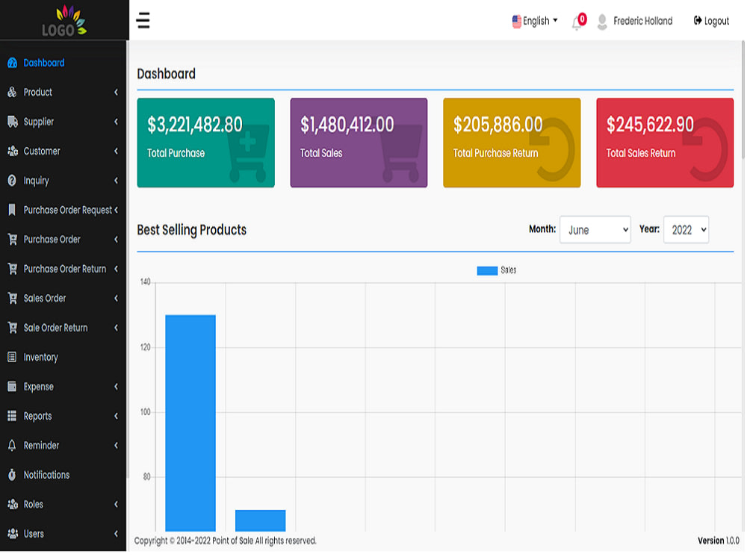Select the Reminder menu label
This screenshot has width=747, height=560.
point(41,447)
